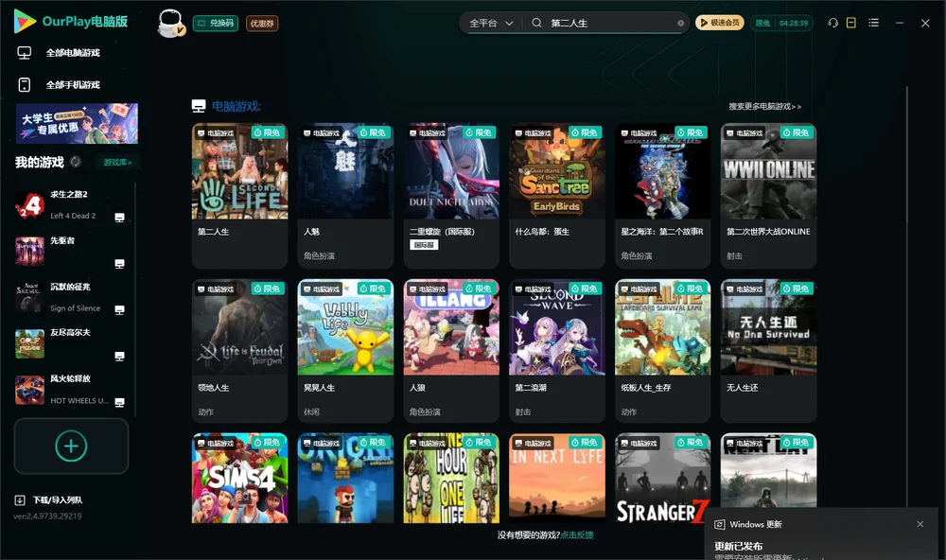Screen dimensions: 946x560
Task: Launch 求生之路2 from my games
Action: click(69, 205)
